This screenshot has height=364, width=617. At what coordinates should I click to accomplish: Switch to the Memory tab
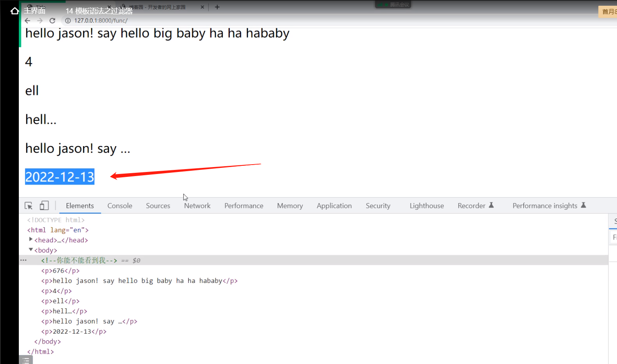[x=290, y=206]
